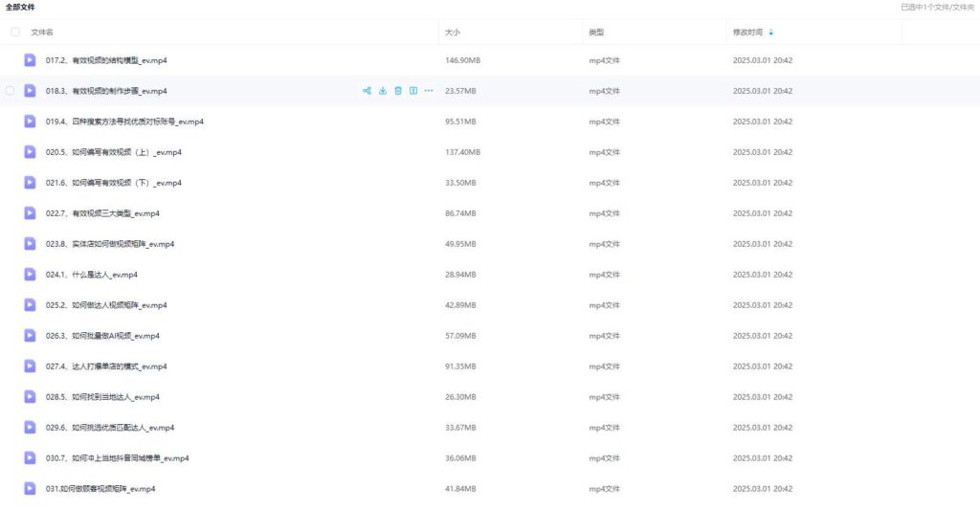
Task: Open the file 026.3 如何批量做AI视频
Action: coord(102,336)
